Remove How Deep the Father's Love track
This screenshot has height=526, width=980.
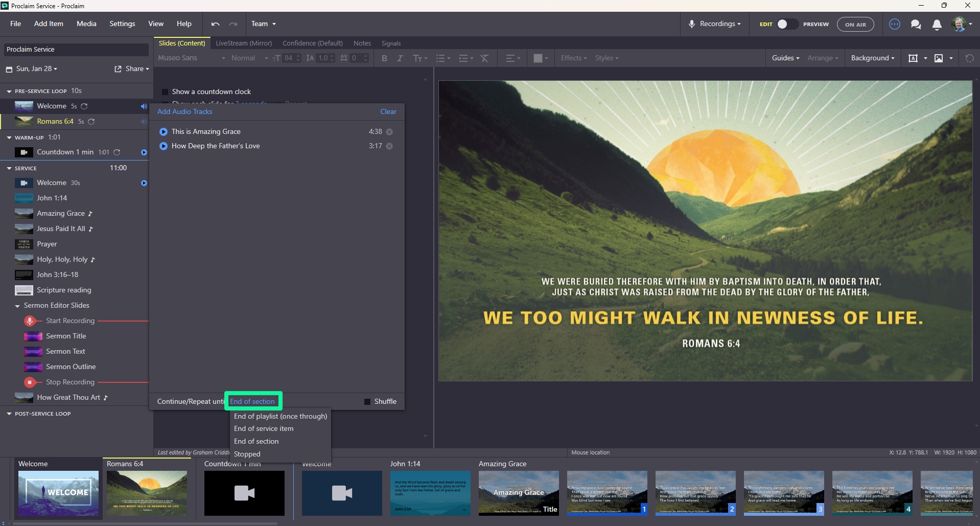click(389, 146)
